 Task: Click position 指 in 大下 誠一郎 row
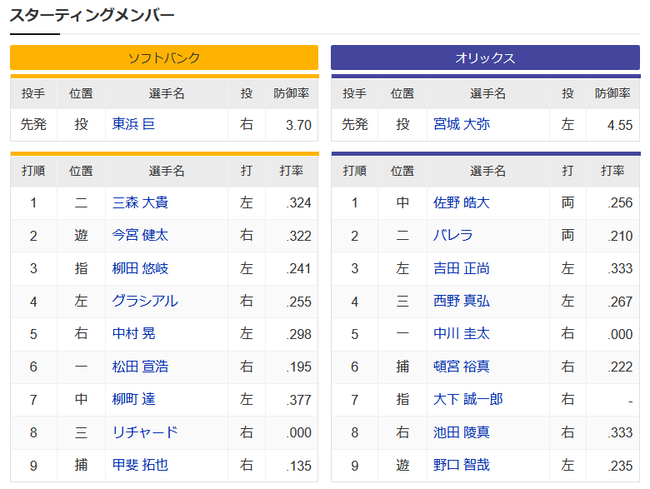pyautogui.click(x=403, y=399)
